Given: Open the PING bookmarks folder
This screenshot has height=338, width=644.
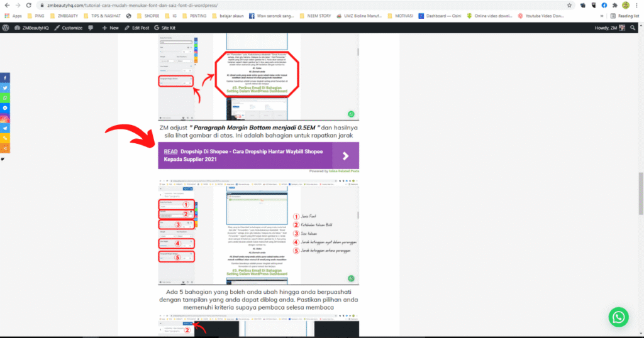Looking at the screenshot, I should click(36, 16).
